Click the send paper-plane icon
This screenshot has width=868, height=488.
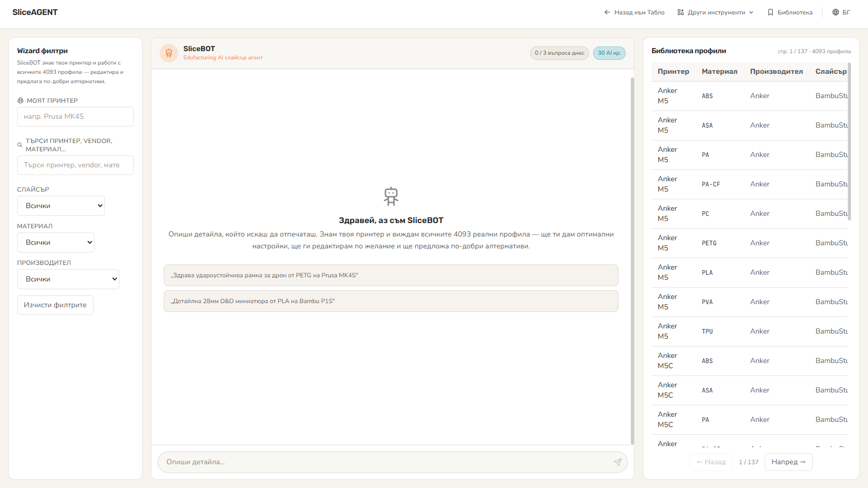coord(617,462)
